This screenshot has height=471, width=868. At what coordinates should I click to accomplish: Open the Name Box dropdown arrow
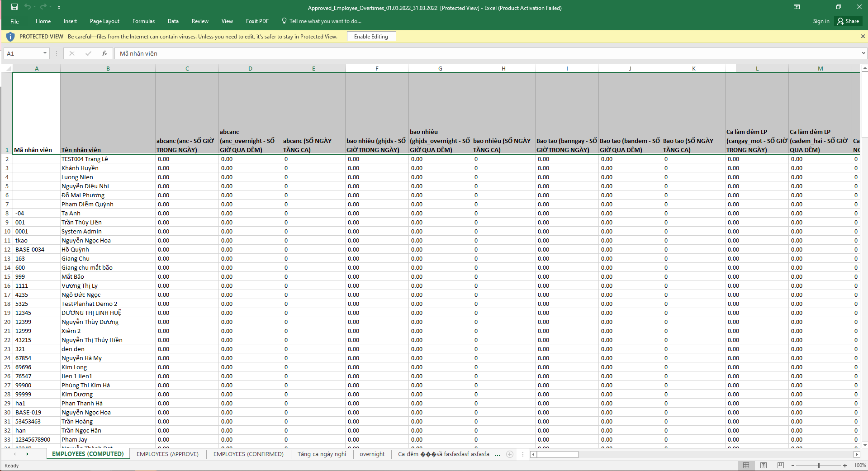[45, 53]
